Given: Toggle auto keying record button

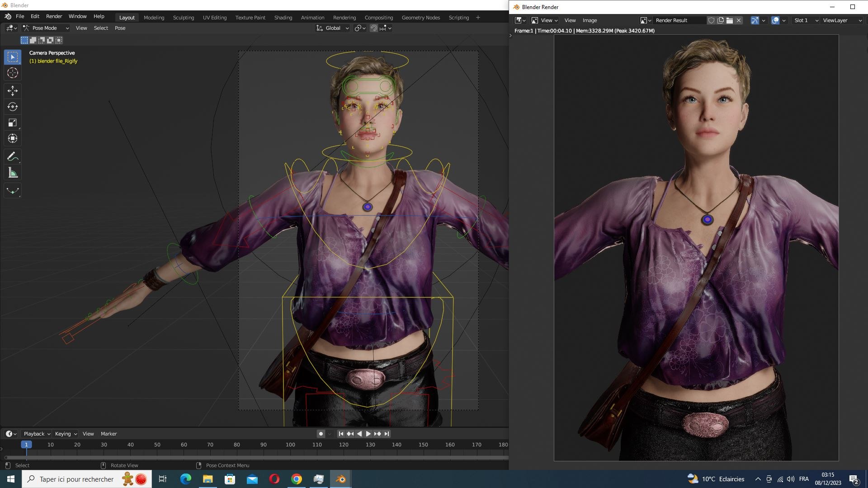Looking at the screenshot, I should coord(321,434).
